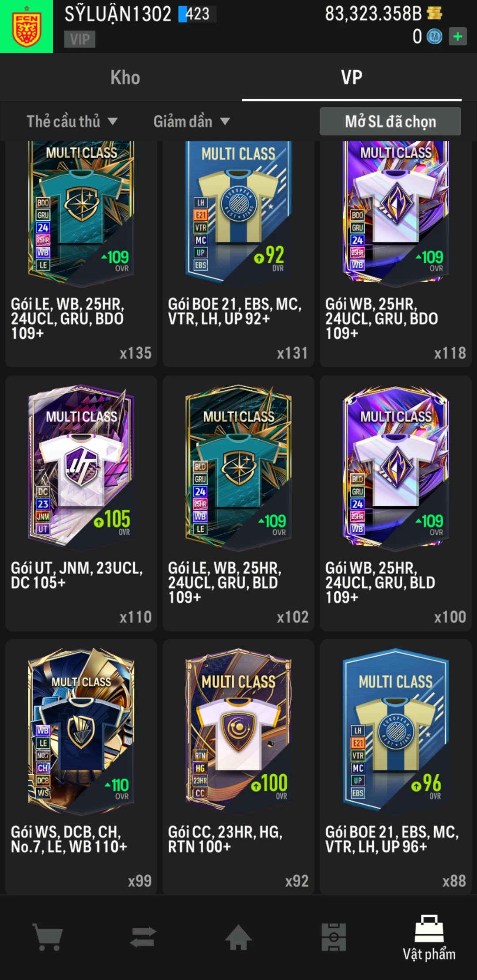
Task: Select the Gói UT, JNM, 23UCL, DC 105+ pack
Action: [81, 503]
